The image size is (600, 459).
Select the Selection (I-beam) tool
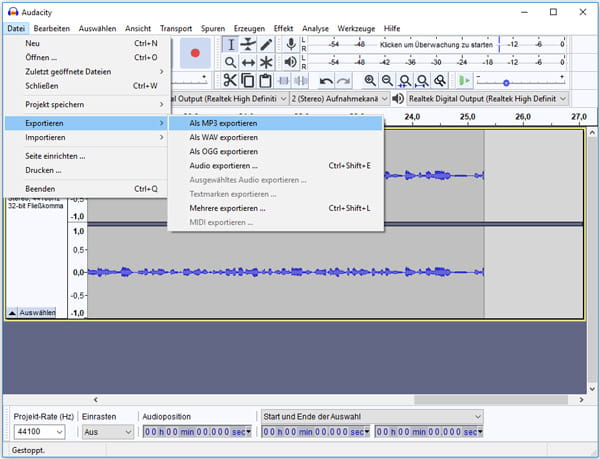coord(231,44)
